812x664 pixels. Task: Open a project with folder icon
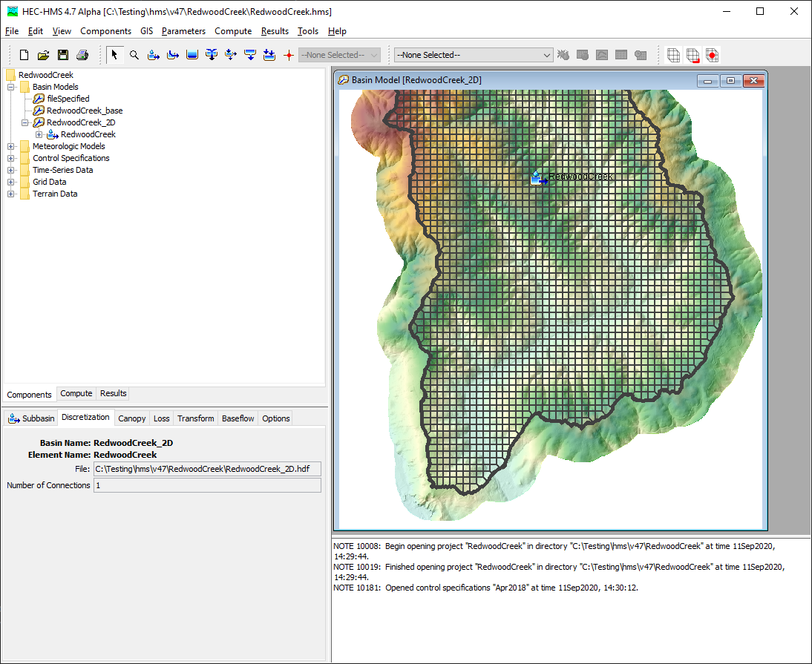(x=44, y=55)
